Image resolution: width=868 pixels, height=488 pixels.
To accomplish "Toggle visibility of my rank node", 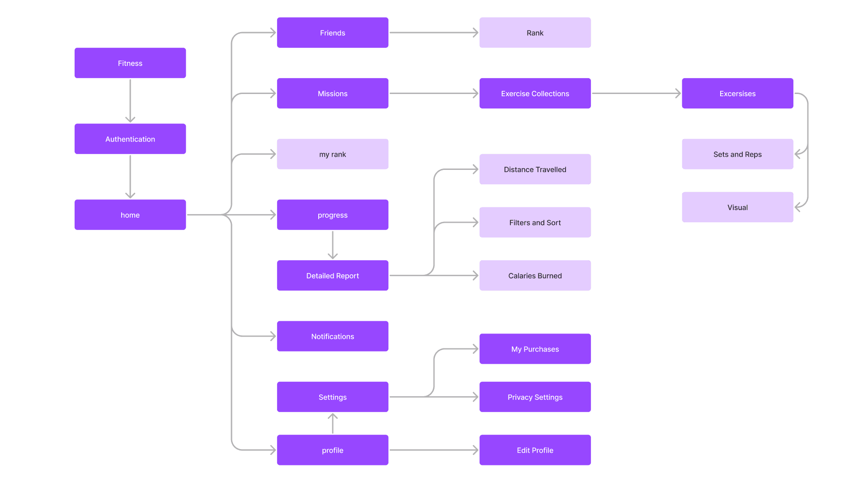I will pyautogui.click(x=333, y=155).
